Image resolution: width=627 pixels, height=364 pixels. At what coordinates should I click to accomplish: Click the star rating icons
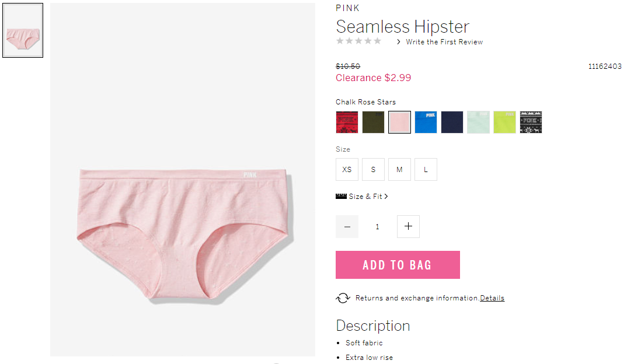point(358,41)
